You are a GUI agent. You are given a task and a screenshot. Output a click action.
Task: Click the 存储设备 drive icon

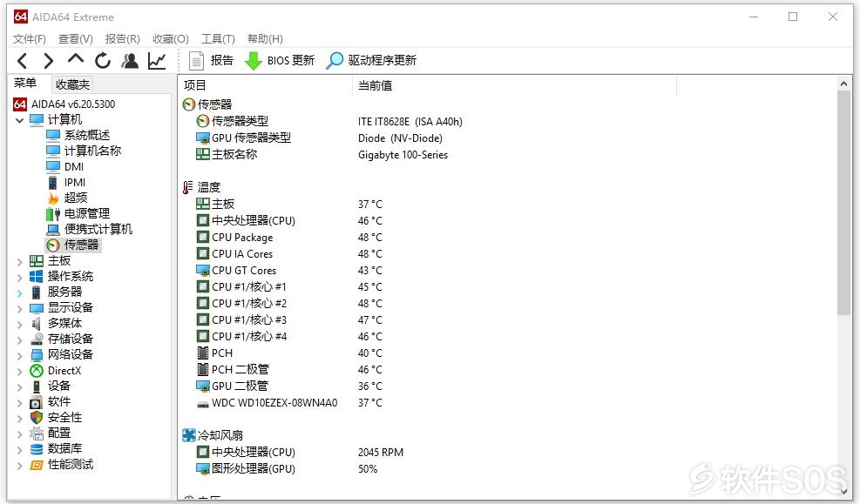pos(37,339)
